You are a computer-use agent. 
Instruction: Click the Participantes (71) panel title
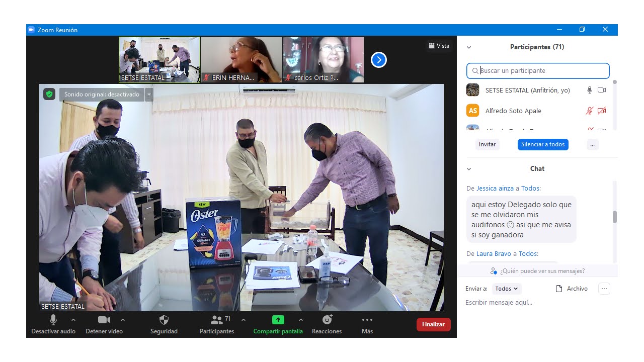click(537, 47)
